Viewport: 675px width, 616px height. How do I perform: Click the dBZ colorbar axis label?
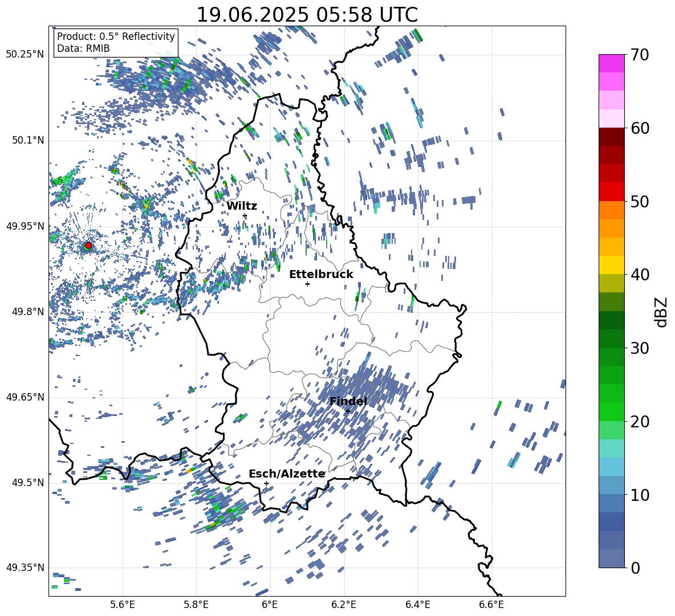662,312
